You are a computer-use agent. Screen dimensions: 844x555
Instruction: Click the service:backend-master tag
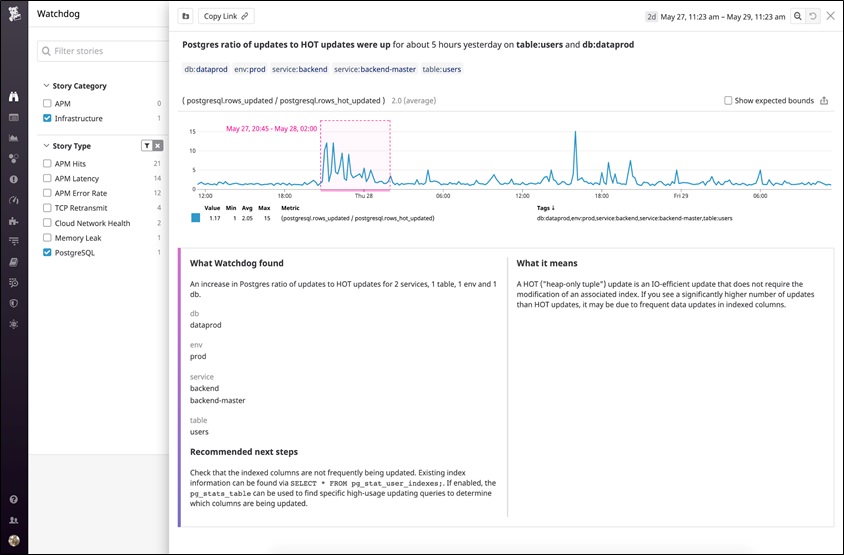[375, 69]
